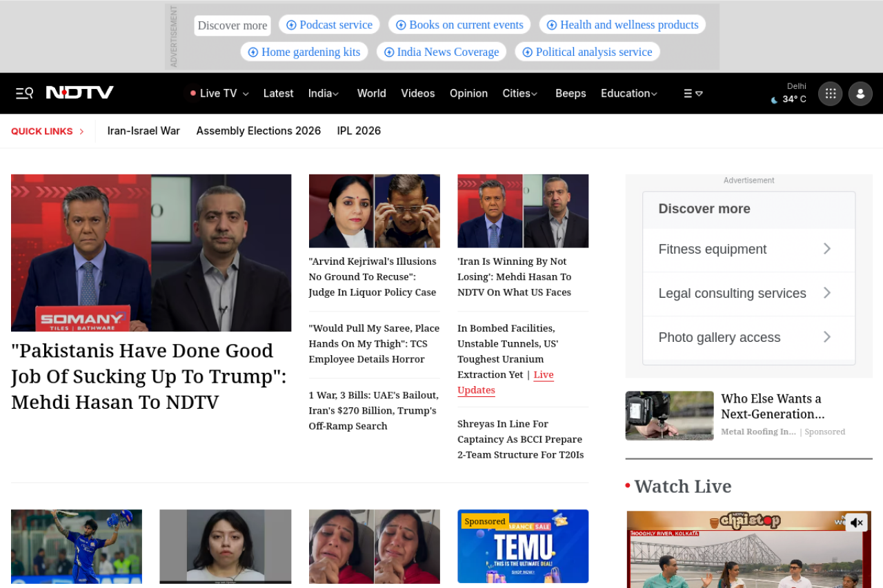Open the search and menu icon
Image resolution: width=883 pixels, height=588 pixels.
coord(24,93)
